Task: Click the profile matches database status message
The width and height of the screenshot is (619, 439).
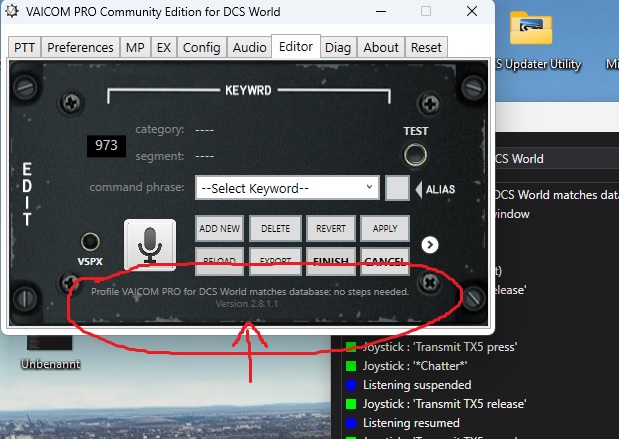Action: coord(250,292)
